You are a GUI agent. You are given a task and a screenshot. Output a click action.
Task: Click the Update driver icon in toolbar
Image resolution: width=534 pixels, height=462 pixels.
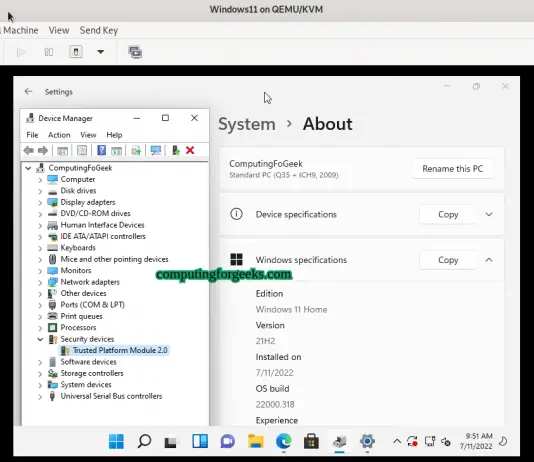[x=176, y=150]
